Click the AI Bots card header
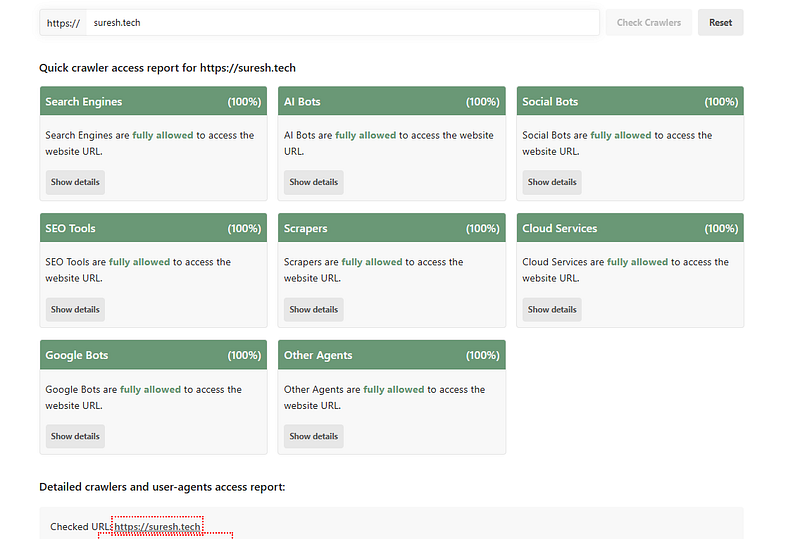 [x=391, y=101]
